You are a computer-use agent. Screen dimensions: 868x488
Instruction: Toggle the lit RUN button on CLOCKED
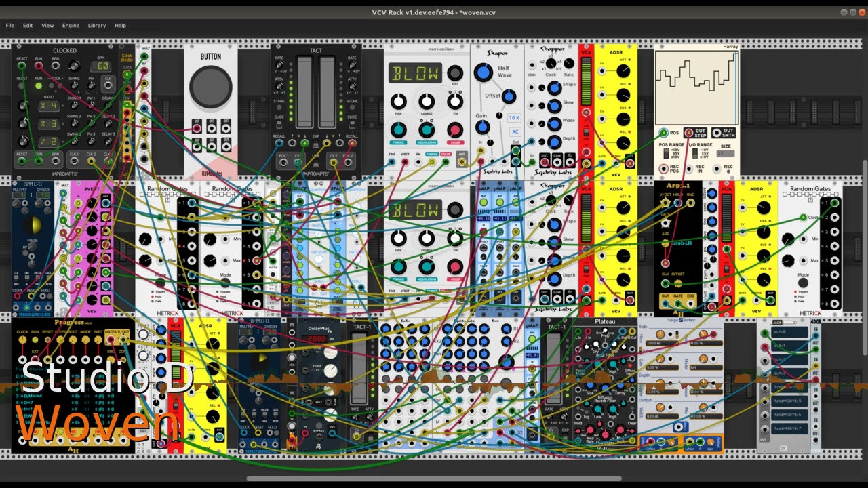point(39,86)
